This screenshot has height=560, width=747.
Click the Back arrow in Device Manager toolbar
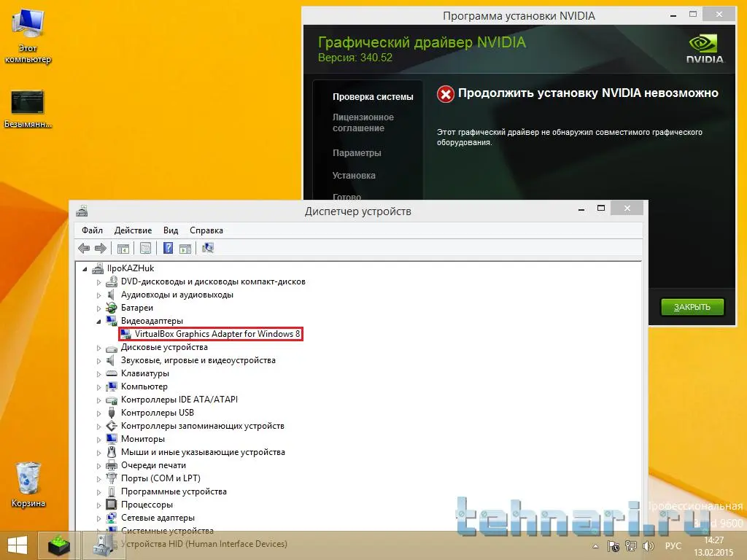point(84,248)
